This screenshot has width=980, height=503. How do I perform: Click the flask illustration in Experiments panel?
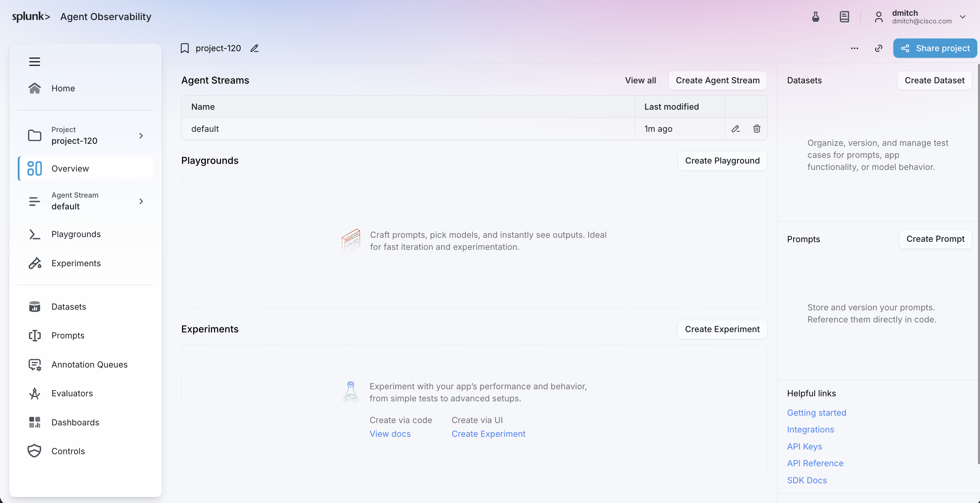coord(350,392)
